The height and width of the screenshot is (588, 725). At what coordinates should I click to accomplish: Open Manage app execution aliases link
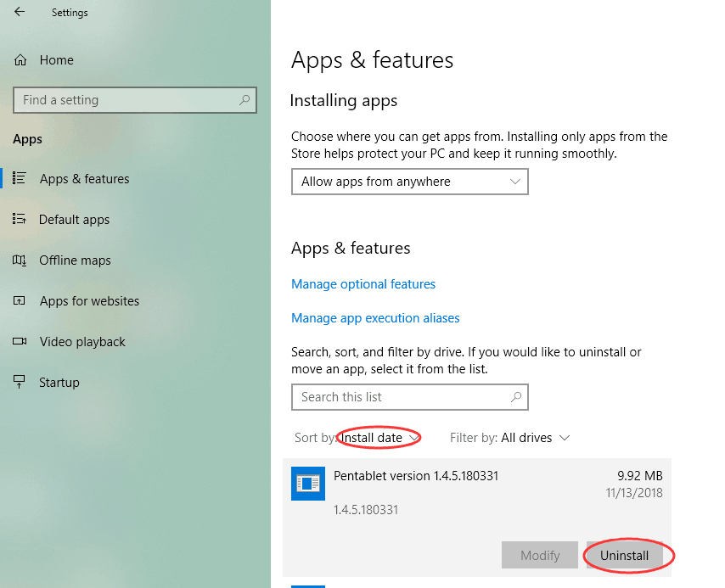pyautogui.click(x=375, y=318)
